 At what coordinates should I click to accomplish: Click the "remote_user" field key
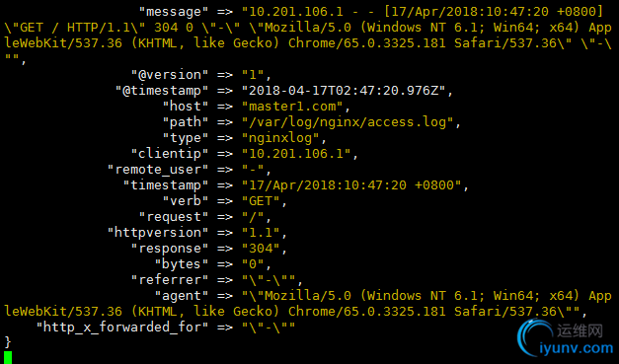pos(158,170)
